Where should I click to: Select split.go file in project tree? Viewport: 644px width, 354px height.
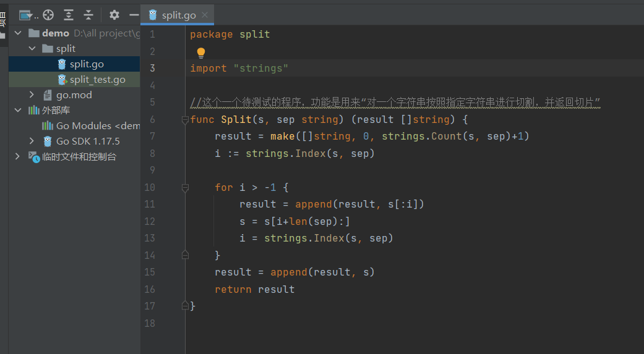point(87,64)
